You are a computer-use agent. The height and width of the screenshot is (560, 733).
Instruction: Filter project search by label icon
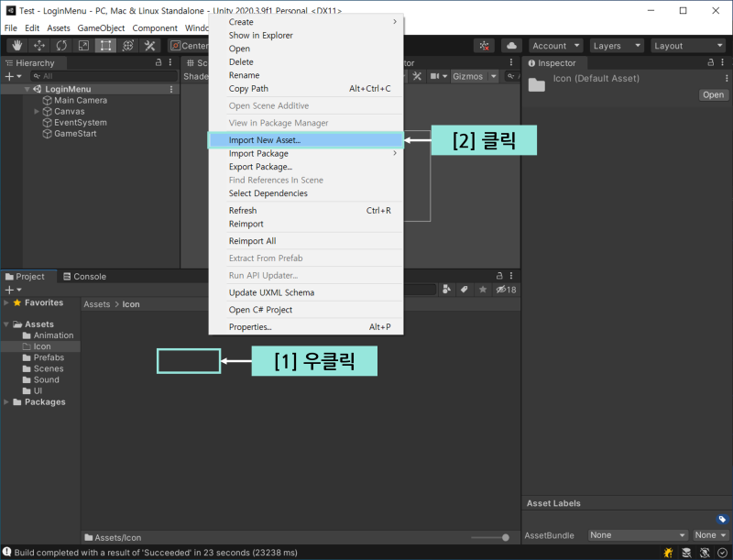tap(465, 290)
